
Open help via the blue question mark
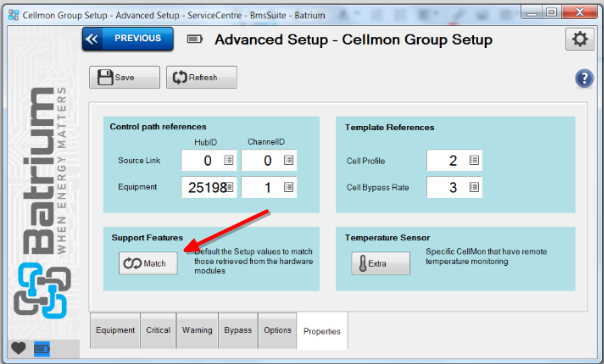[x=584, y=79]
